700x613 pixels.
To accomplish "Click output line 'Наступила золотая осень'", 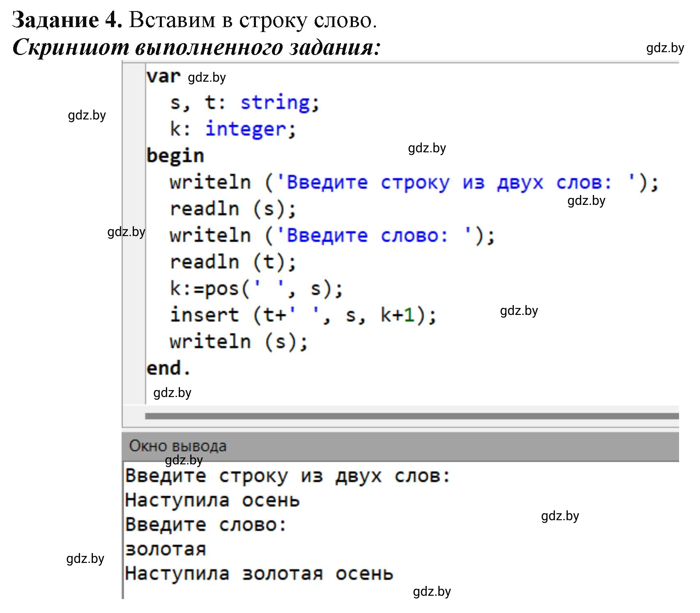I will 259,574.
